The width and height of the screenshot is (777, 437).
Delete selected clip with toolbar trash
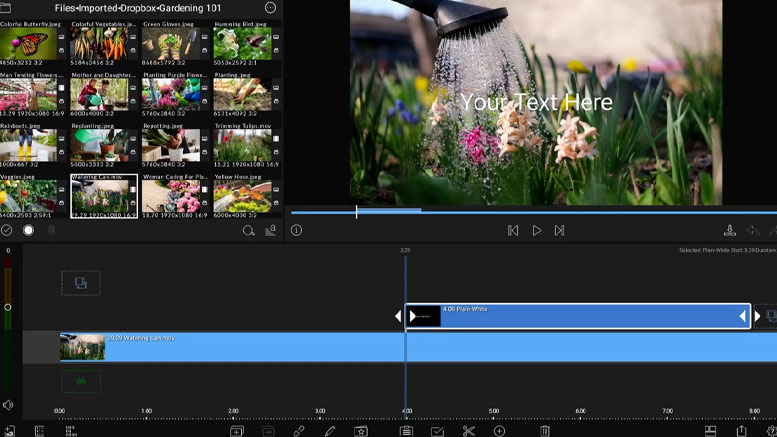point(545,431)
